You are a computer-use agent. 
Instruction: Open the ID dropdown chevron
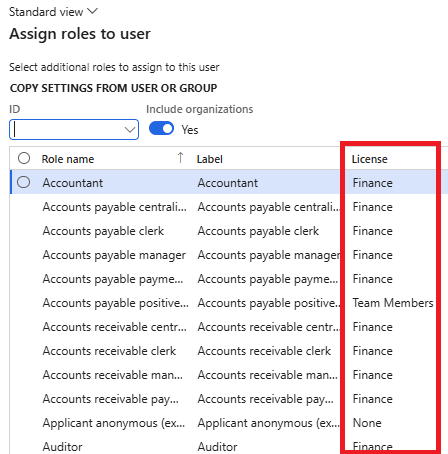click(x=130, y=130)
